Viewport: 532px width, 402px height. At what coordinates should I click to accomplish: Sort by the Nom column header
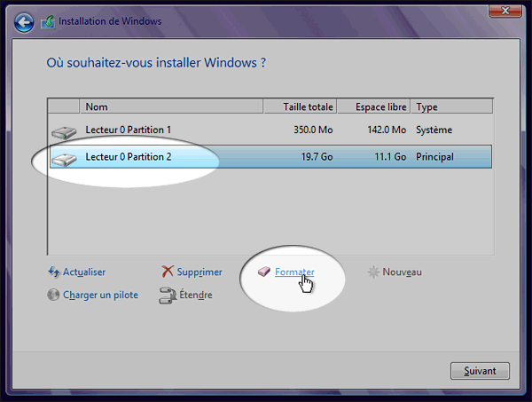[171, 106]
